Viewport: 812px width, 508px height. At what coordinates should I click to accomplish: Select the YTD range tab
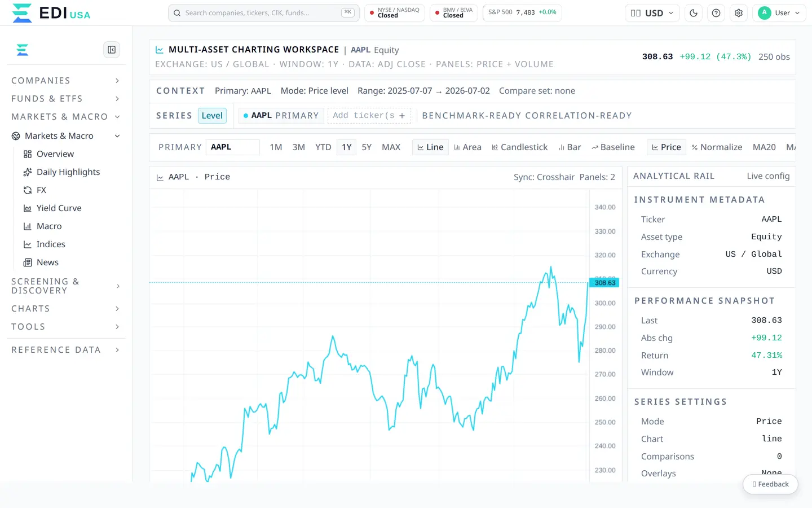click(x=323, y=147)
